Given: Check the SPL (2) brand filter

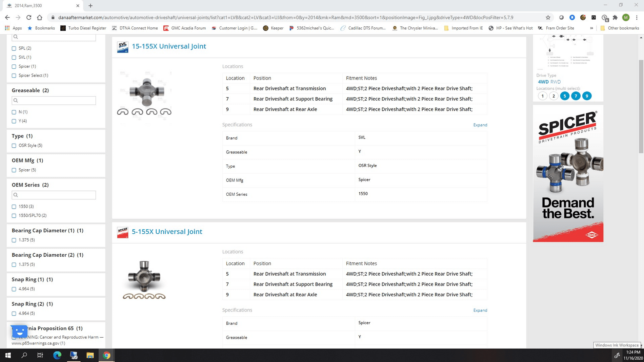Looking at the screenshot, I should pos(14,48).
